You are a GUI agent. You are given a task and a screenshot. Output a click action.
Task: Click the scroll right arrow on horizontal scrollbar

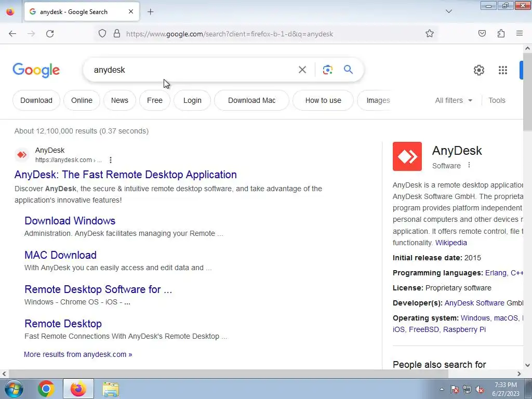(x=519, y=374)
